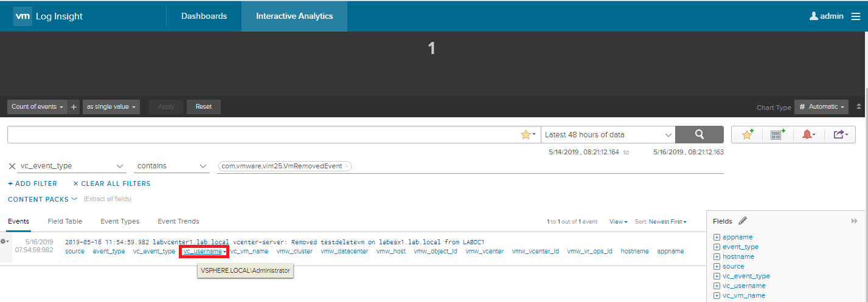This screenshot has width=868, height=302.
Task: Remove com.vmware.vim25.VmRemovedEvent filter value
Action: pos(347,166)
